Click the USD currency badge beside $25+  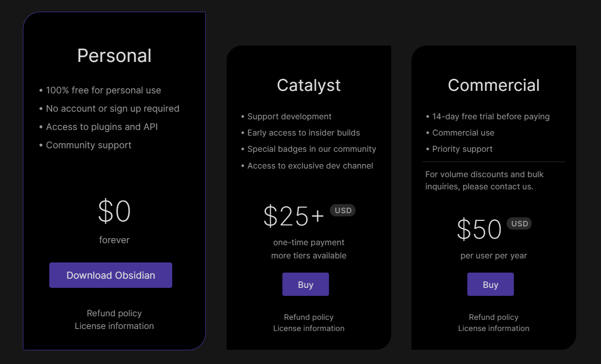pos(342,210)
